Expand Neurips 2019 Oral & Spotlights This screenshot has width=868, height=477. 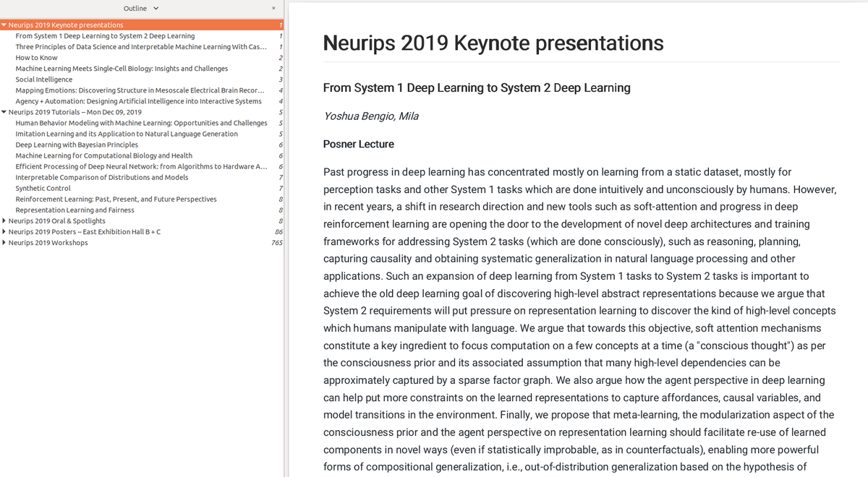[x=4, y=220]
